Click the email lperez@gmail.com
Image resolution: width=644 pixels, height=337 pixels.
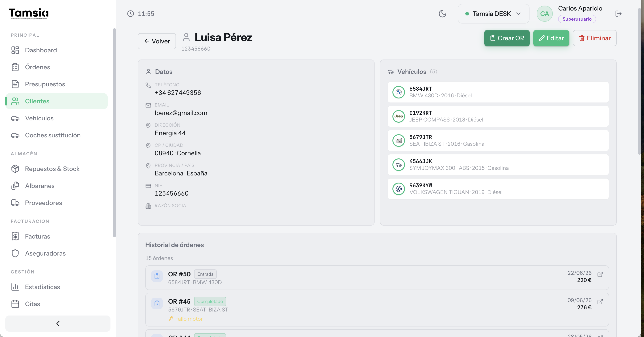tap(181, 113)
